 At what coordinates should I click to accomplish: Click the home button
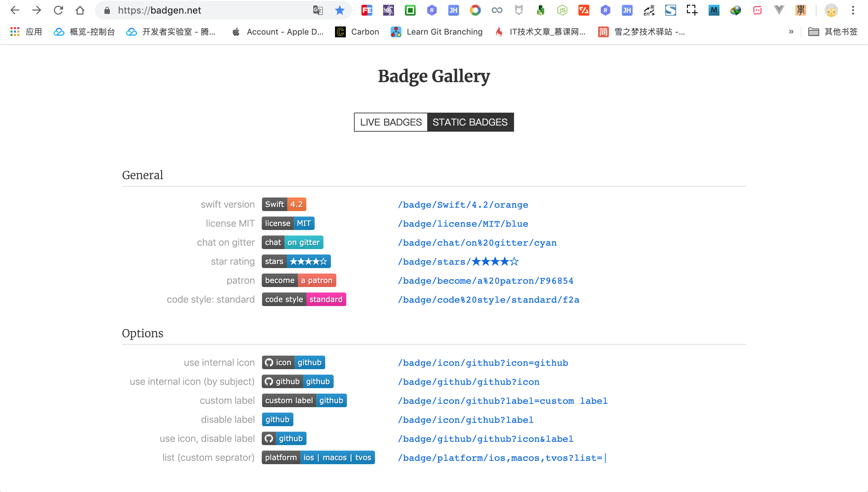coord(80,10)
